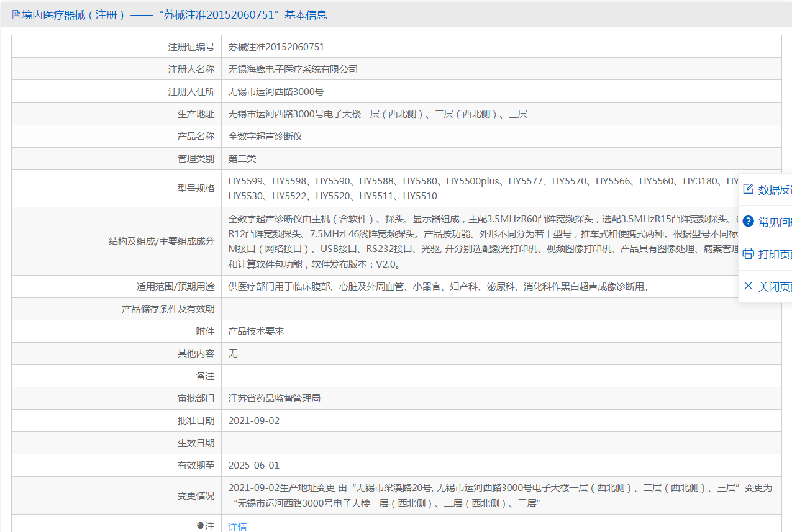This screenshot has width=792, height=532.
Task: Click the 批准日期 label cell
Action: (117, 420)
